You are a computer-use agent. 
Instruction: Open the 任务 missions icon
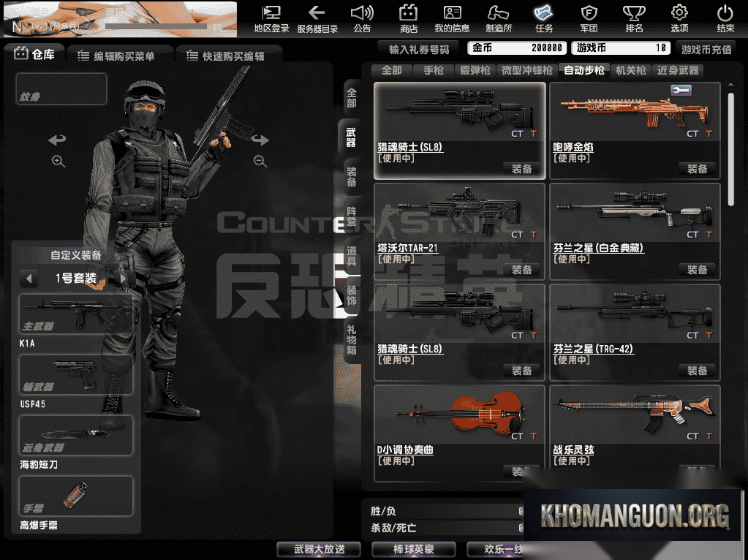point(544,19)
